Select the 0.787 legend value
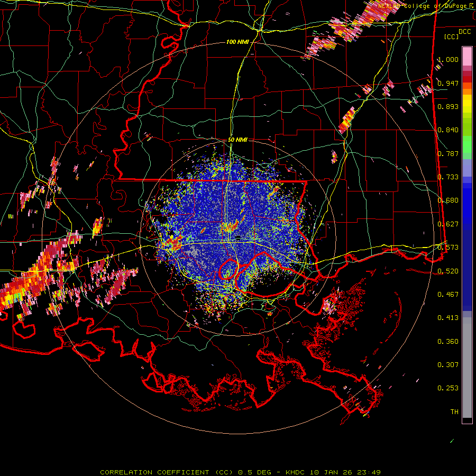This screenshot has width=476, height=476. (448, 153)
